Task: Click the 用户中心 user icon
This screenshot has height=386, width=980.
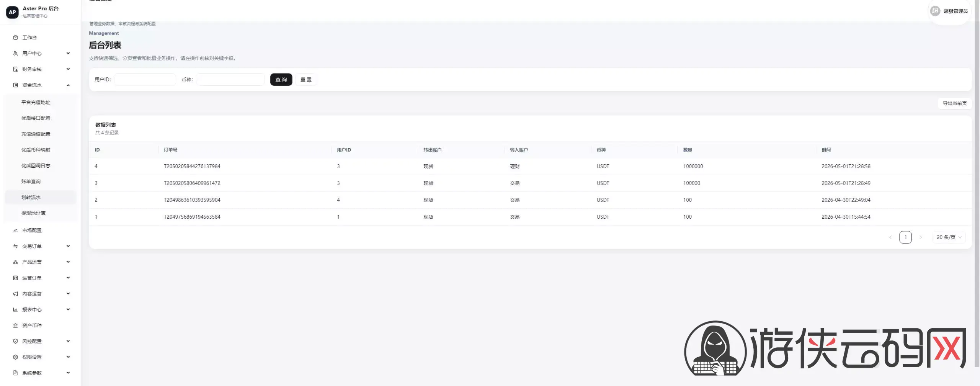Action: [15, 53]
